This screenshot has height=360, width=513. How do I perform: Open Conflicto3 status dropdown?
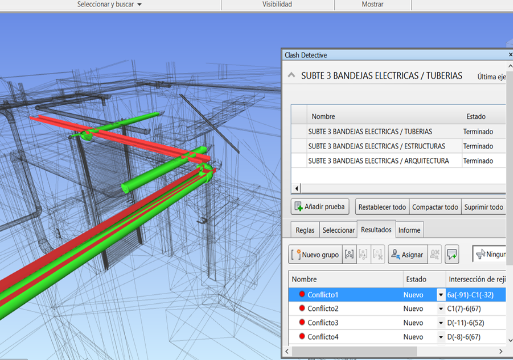pyautogui.click(x=441, y=323)
